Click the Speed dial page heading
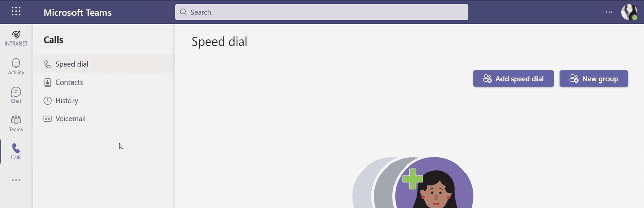 220,41
